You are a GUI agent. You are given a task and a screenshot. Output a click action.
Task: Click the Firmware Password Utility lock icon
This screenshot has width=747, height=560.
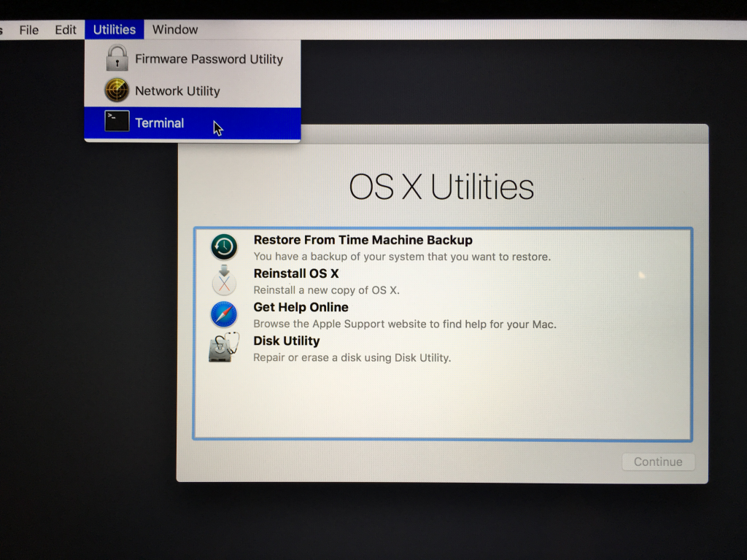(116, 58)
